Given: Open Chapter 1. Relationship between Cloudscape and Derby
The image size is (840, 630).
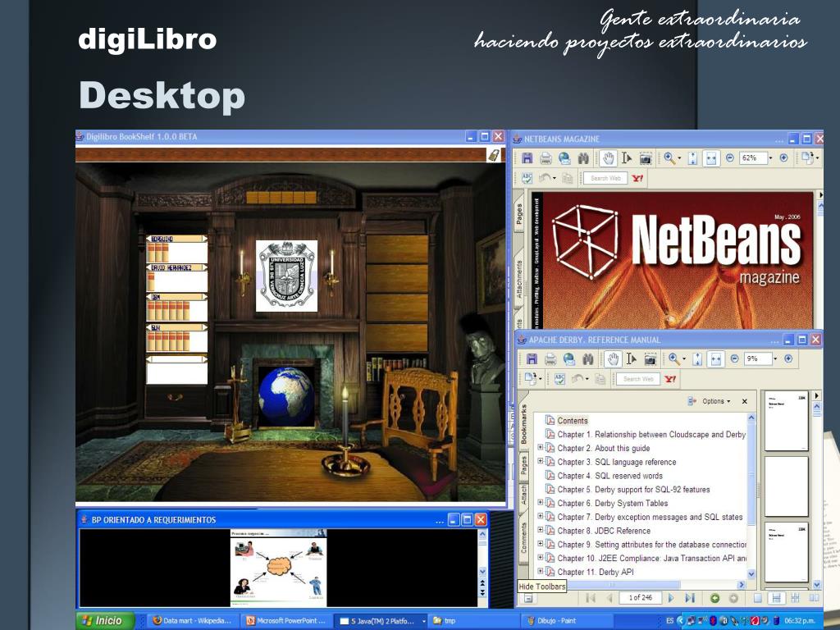Looking at the screenshot, I should click(651, 435).
